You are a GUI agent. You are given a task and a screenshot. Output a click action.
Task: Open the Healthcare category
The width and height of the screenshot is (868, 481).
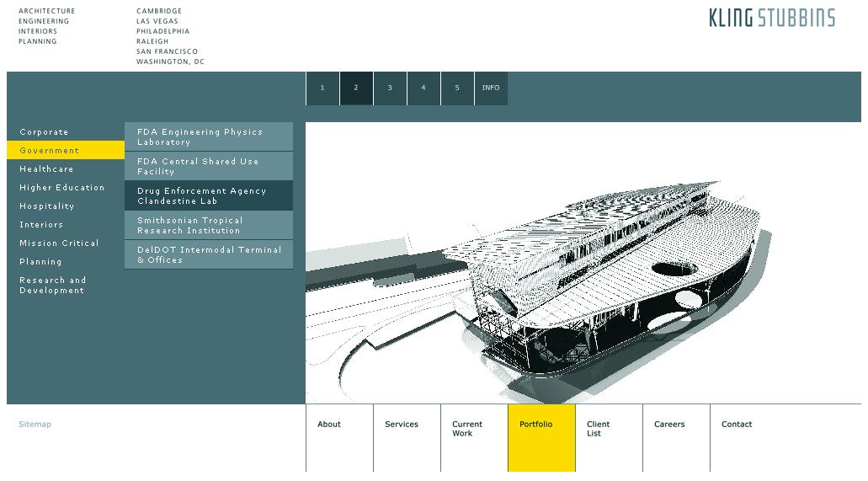click(46, 169)
